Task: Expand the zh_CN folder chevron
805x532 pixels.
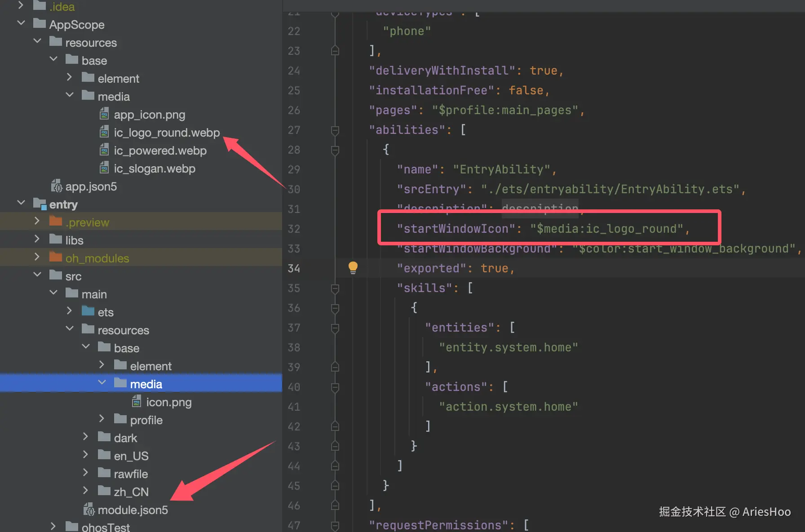Action: tap(85, 491)
